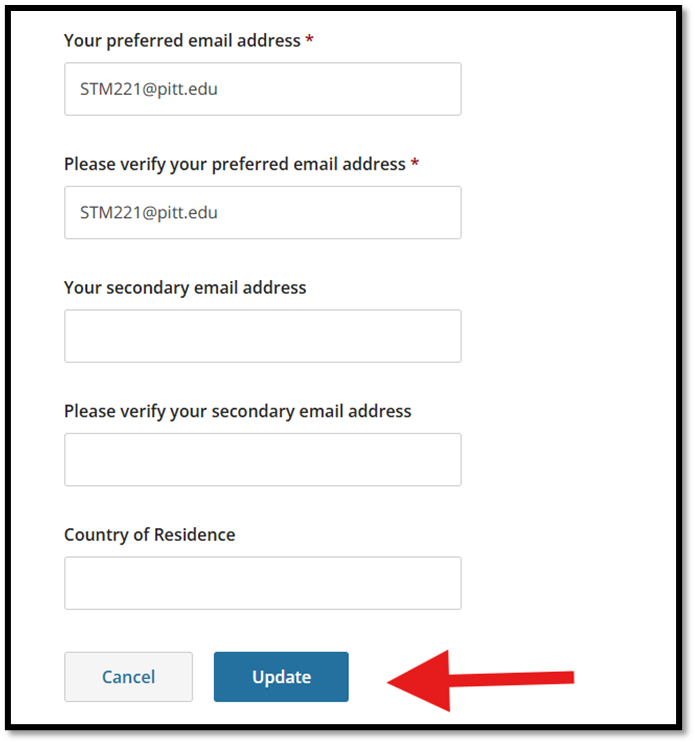695x743 pixels.
Task: Click the "Please verify your preferred email address" label
Action: pyautogui.click(x=235, y=164)
